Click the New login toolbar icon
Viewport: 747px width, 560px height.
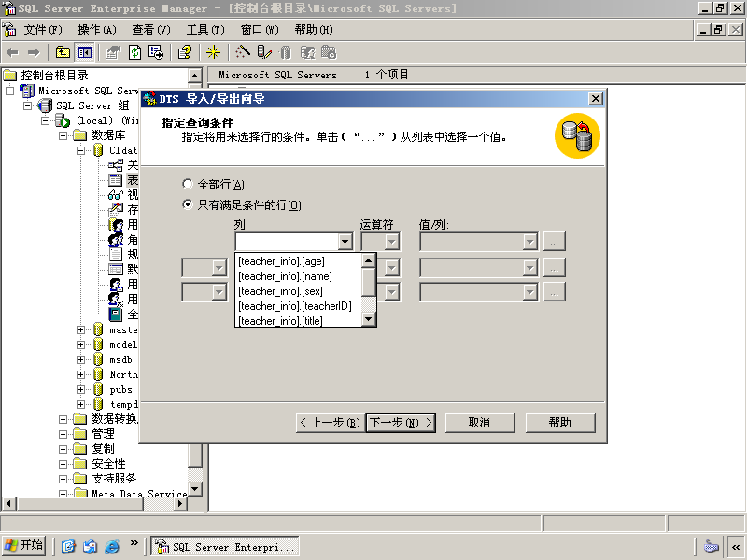(x=307, y=52)
